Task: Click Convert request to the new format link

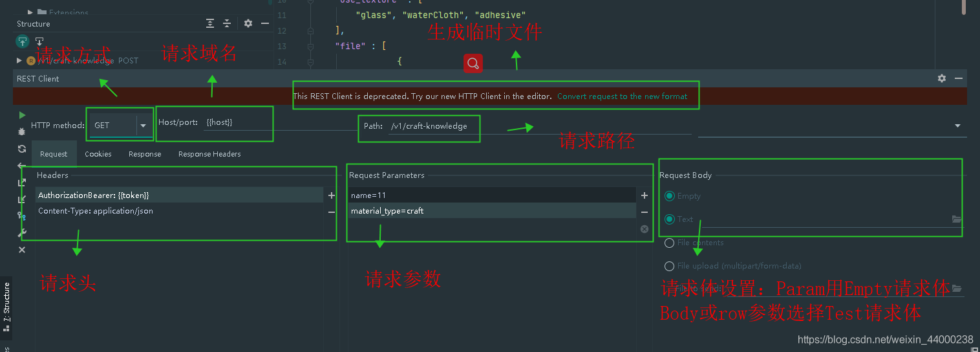Action: tap(622, 96)
